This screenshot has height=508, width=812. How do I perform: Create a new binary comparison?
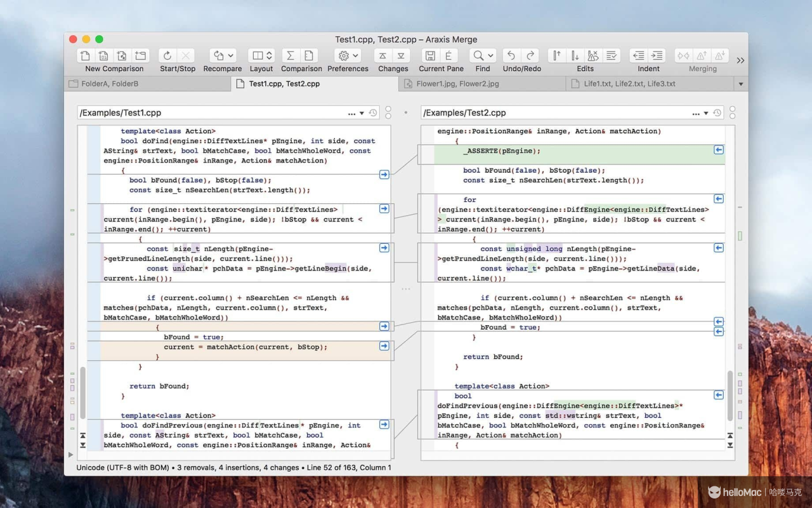click(x=103, y=56)
